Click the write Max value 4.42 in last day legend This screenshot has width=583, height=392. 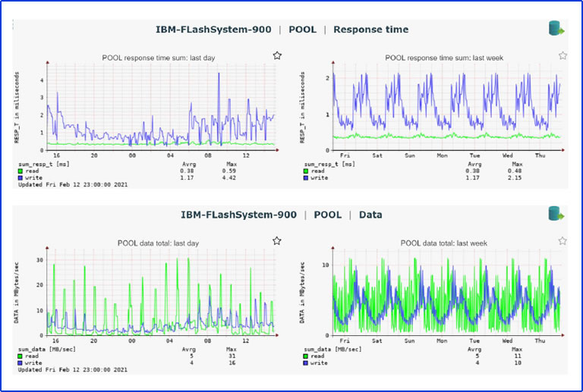(229, 178)
